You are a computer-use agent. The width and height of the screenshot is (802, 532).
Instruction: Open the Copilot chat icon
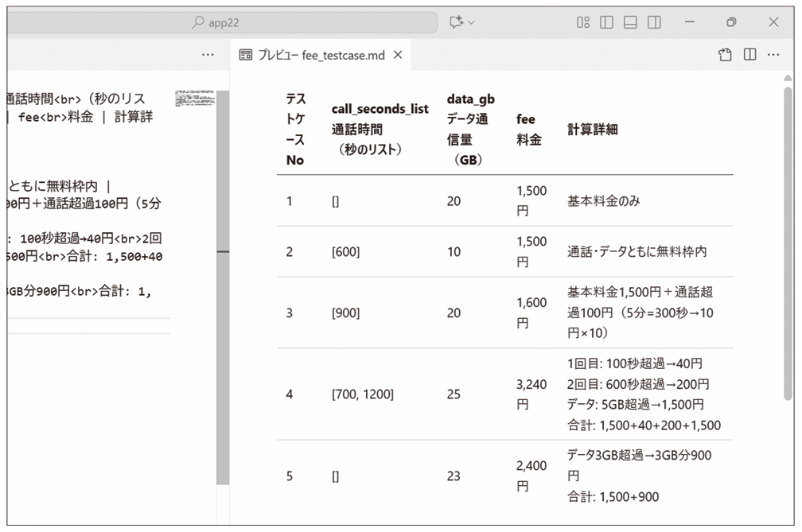(x=456, y=22)
